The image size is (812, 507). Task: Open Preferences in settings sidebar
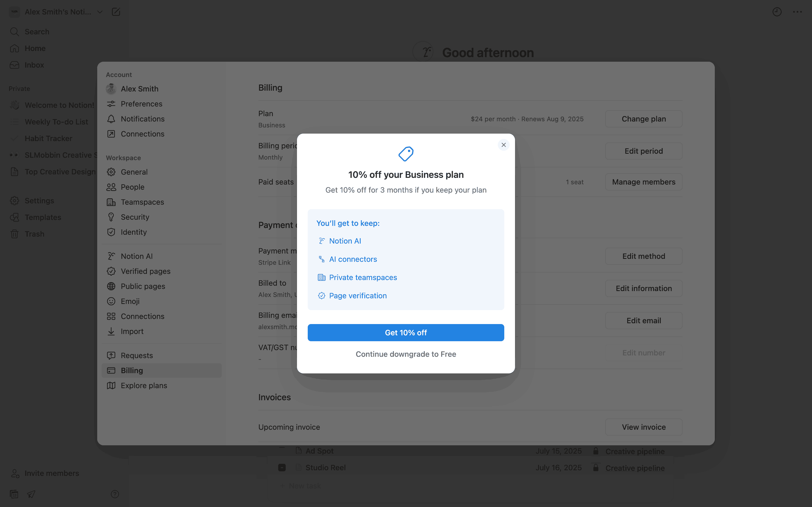pos(141,104)
